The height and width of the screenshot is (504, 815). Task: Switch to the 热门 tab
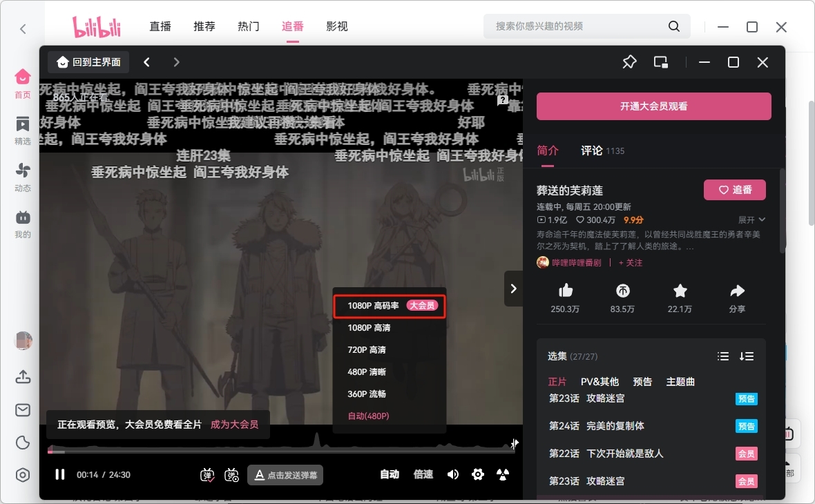tap(249, 26)
